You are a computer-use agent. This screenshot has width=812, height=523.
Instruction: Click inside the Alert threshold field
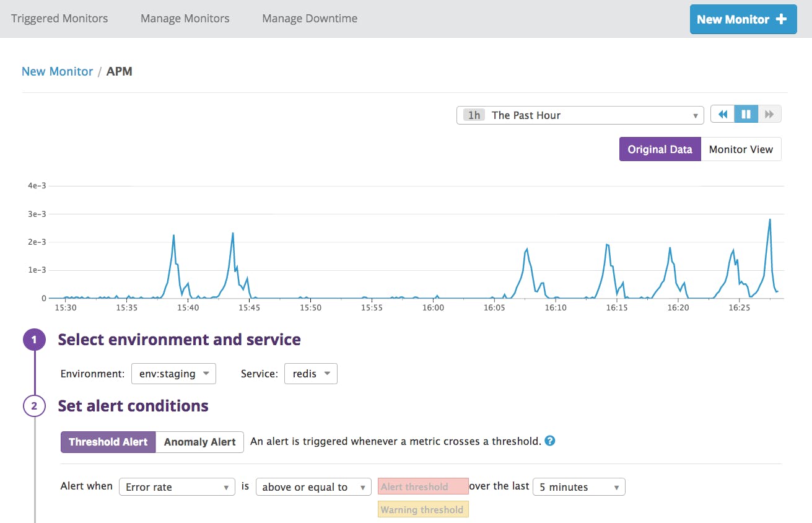point(423,486)
